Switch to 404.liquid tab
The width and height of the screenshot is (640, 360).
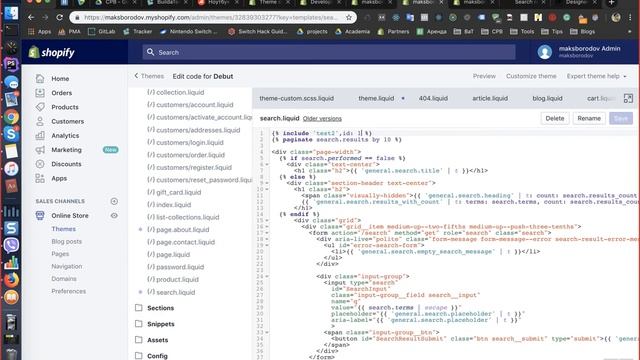433,98
